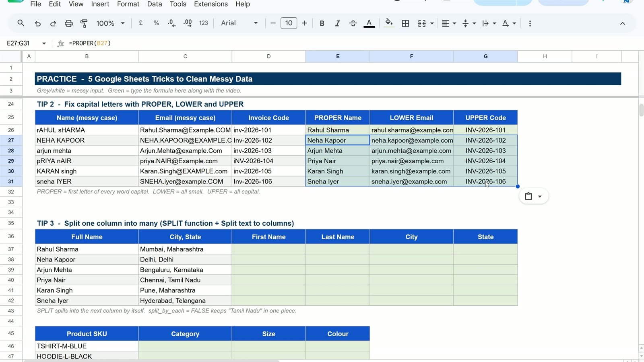Click the paste options clipboard button
644x362 pixels.
pyautogui.click(x=533, y=196)
